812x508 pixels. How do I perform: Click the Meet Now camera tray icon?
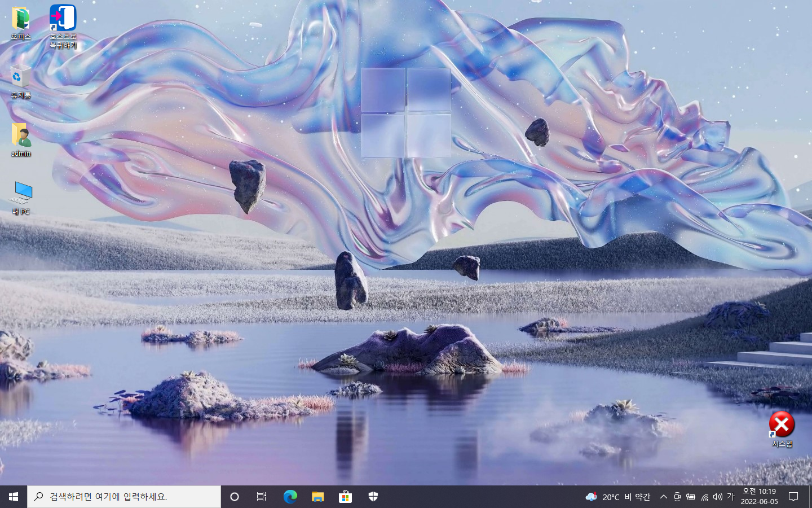click(677, 497)
